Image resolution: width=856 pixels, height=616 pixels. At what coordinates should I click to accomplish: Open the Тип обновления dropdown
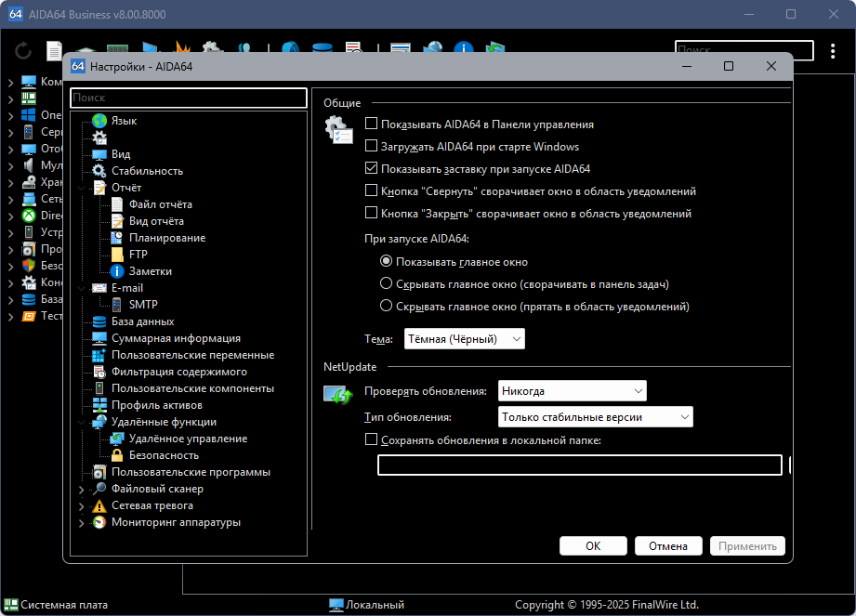point(595,417)
